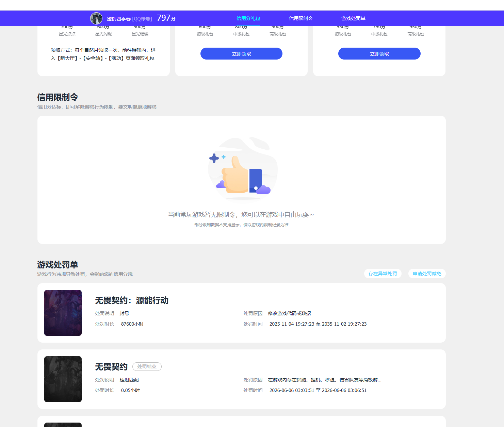Click the 2026-06-06 03:03:51 time range
The image size is (504, 427).
[x=318, y=390]
